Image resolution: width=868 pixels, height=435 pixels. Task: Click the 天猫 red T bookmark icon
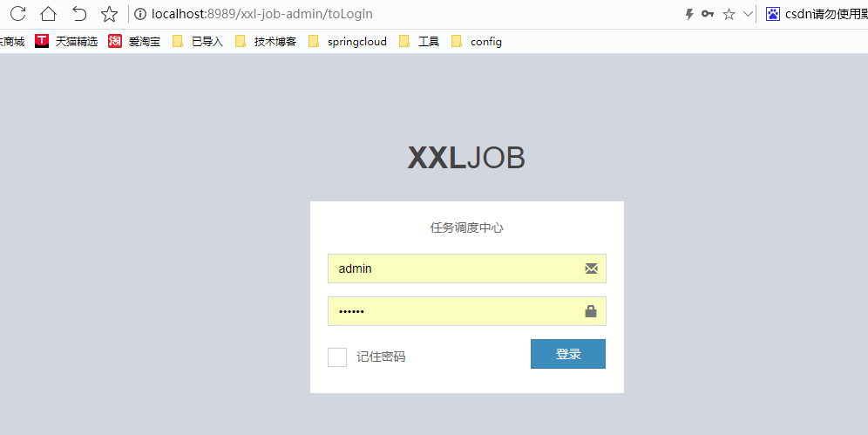click(42, 41)
